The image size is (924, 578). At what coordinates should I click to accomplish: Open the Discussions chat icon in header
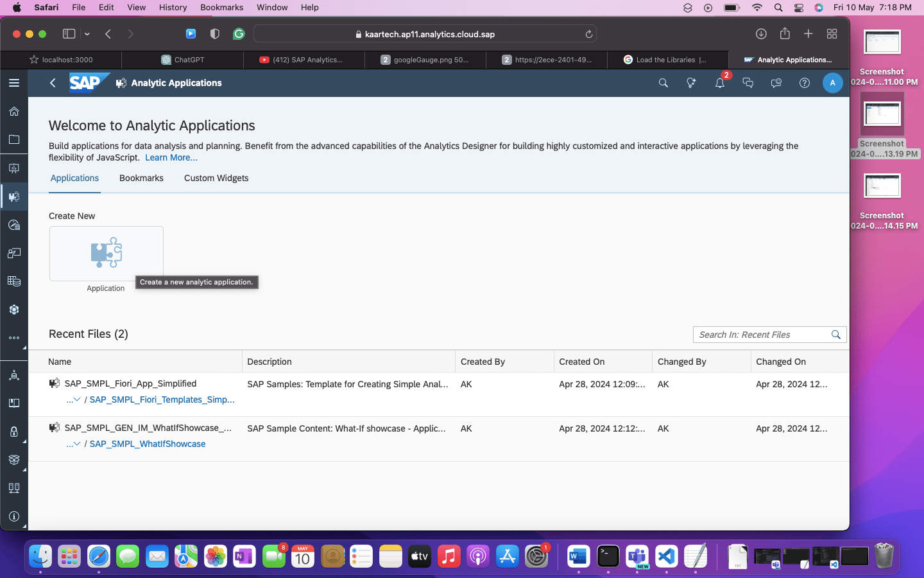(748, 83)
